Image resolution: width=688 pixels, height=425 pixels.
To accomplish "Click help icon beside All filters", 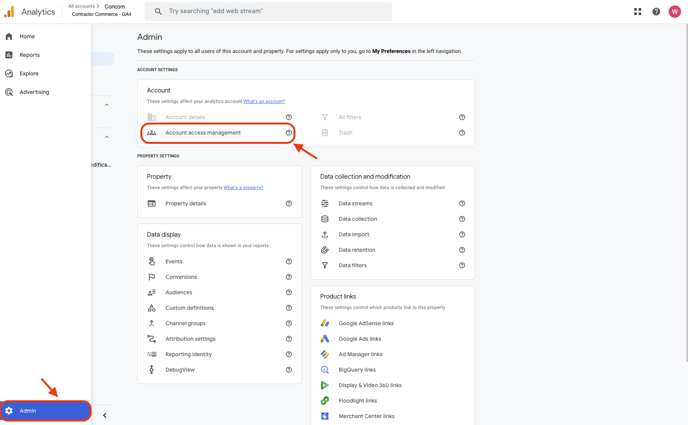I will [x=462, y=117].
